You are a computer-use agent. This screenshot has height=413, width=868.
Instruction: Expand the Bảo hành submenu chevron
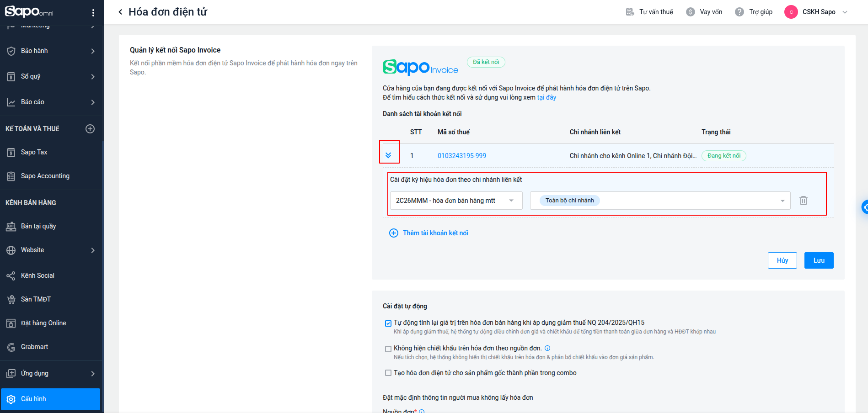click(93, 51)
